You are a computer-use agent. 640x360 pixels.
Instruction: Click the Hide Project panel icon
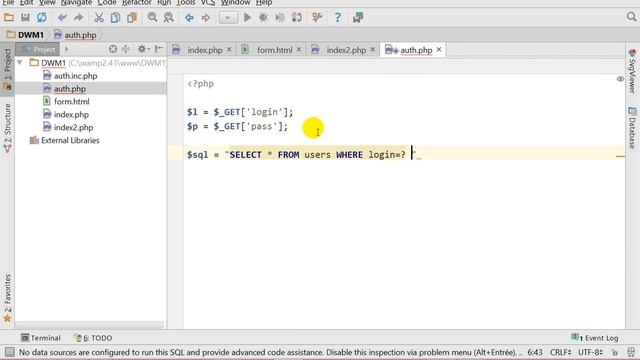click(x=159, y=49)
